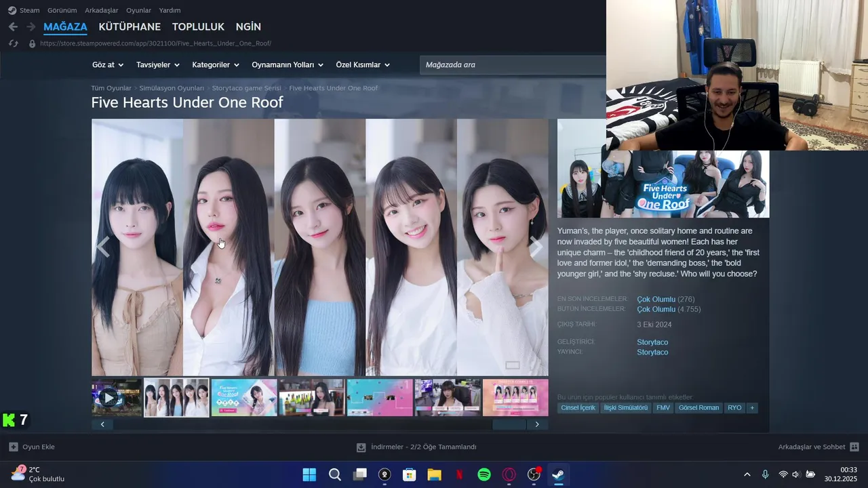Select the Görsel Roman tag
This screenshot has height=488, width=868.
coord(698,408)
